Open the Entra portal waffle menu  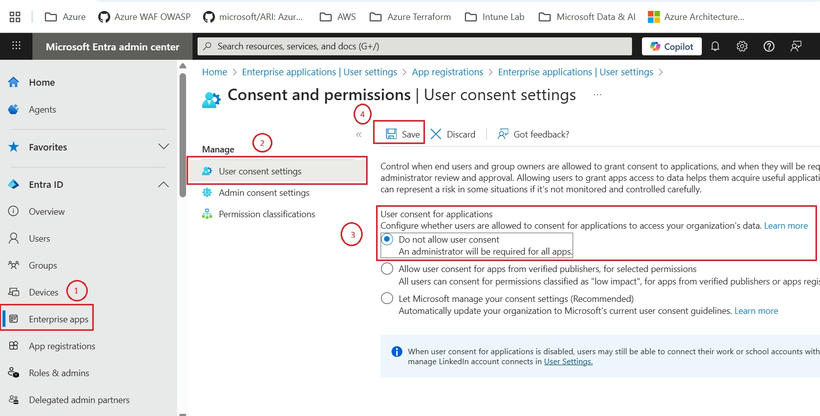[16, 46]
